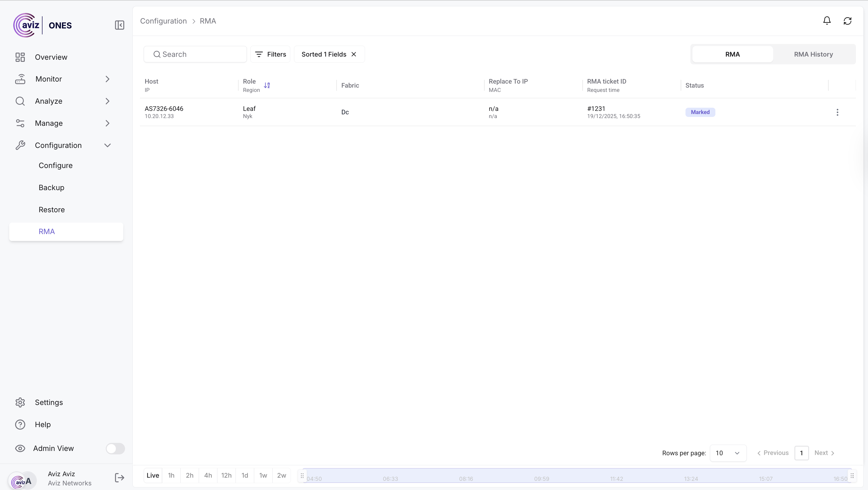Open Help question mark item
Viewport: 868px width, 490px height.
click(x=20, y=424)
